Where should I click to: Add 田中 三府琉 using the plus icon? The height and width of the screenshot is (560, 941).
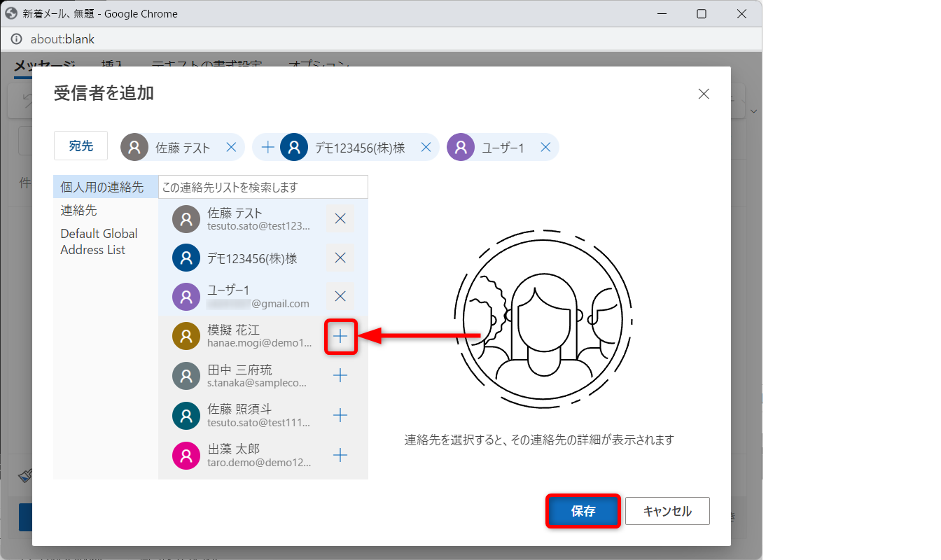point(340,376)
